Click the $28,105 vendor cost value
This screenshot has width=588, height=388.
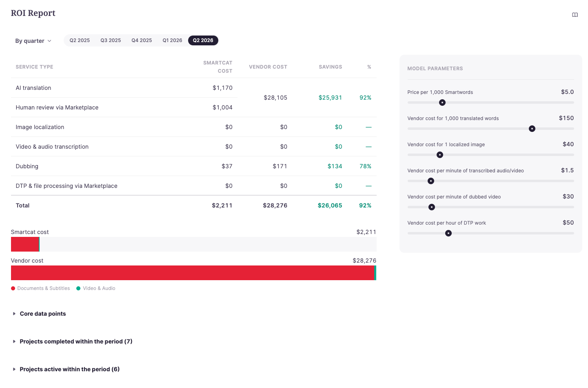275,98
